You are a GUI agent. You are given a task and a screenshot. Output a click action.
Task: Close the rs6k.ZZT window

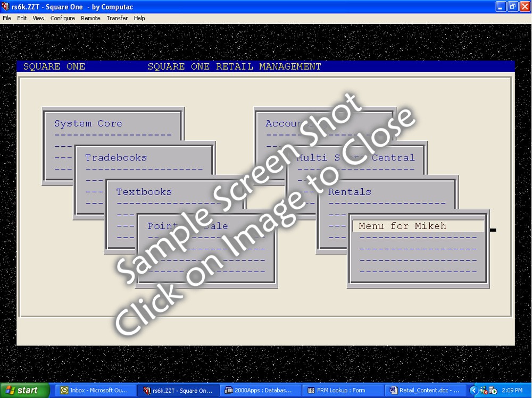(x=525, y=6)
